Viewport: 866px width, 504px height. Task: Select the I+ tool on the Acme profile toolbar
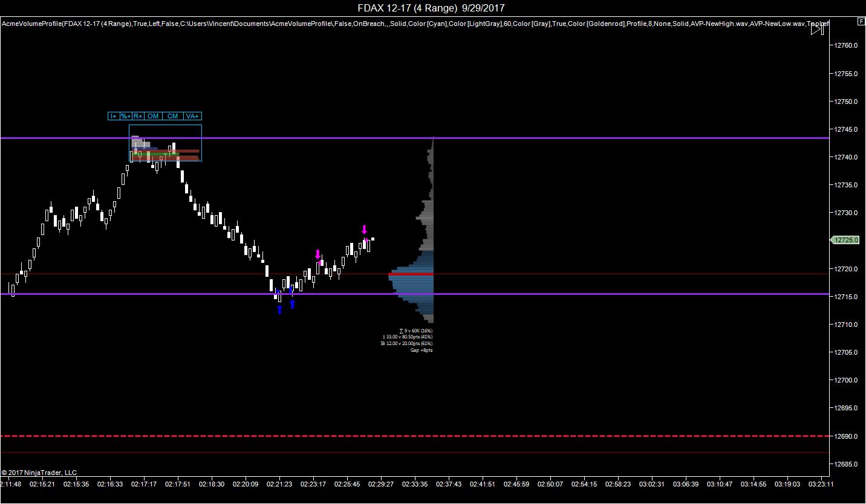[112, 116]
